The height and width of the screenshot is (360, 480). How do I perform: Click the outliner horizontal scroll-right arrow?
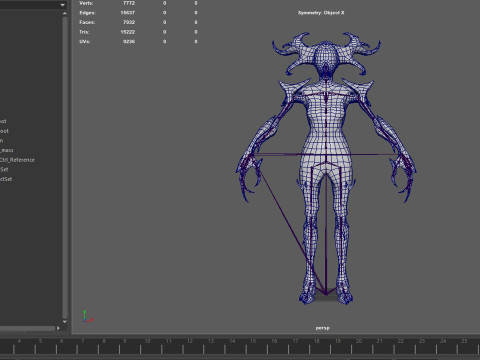click(58, 328)
